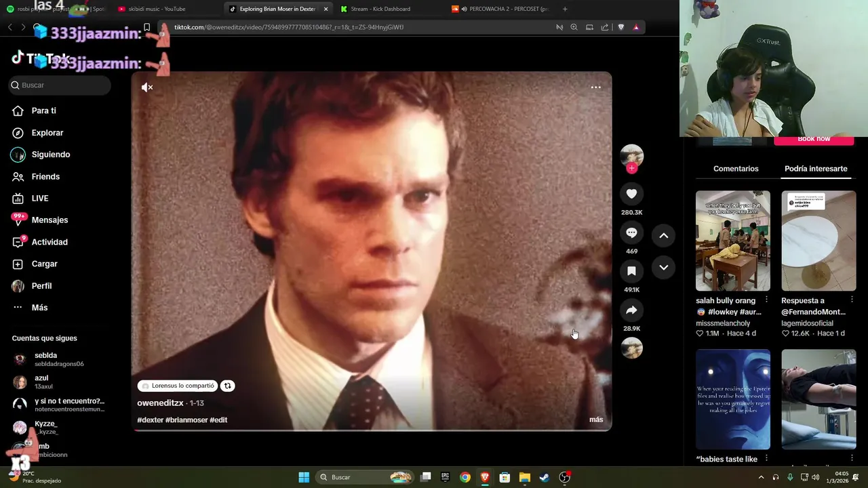This screenshot has height=488, width=868.
Task: Switch to the Comentarios tab
Action: [x=736, y=169]
